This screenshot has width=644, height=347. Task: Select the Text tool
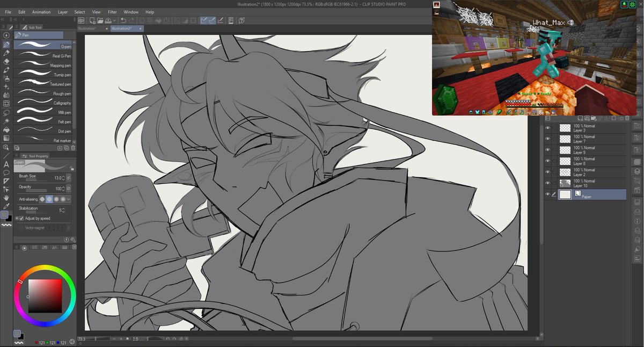6,164
